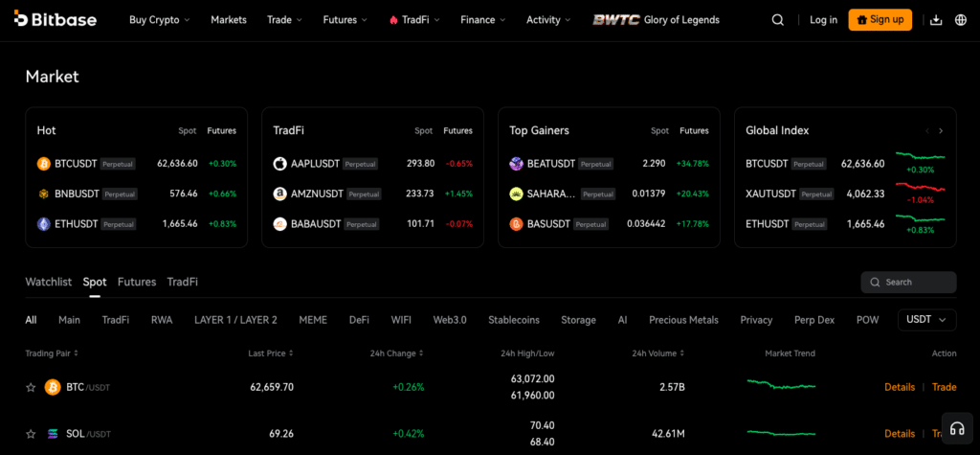Click the Solana icon in SOL/USDT row
Screen dimensions: 980x455
pyautogui.click(x=53, y=434)
